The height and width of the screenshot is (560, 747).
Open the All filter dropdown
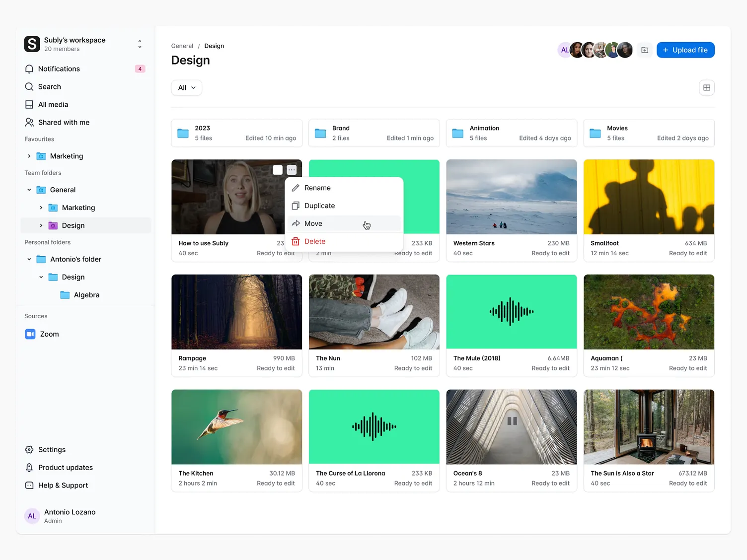[186, 87]
